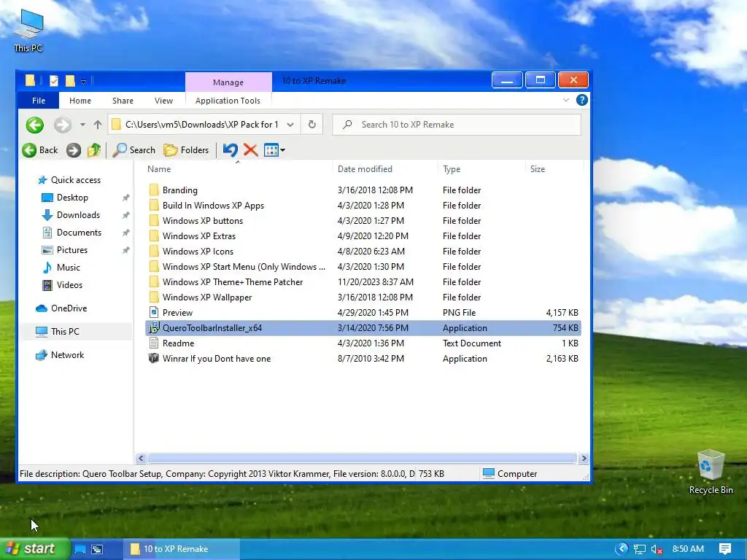Screen dimensions: 747x560
Task: Switch to the Share ribbon tab
Action: [x=123, y=101]
